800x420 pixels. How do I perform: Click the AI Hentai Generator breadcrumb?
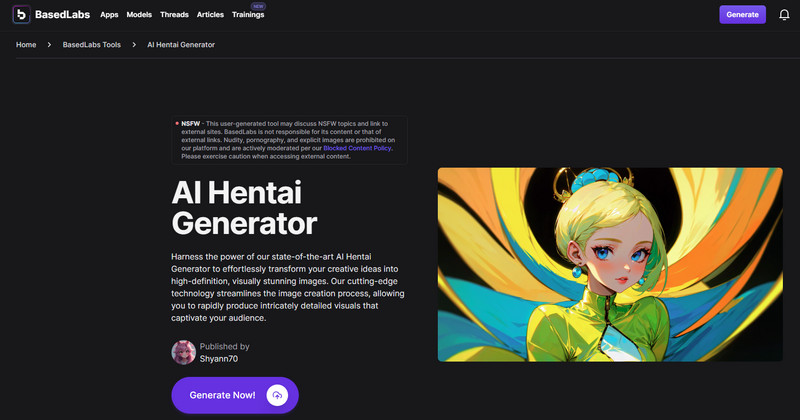(181, 45)
